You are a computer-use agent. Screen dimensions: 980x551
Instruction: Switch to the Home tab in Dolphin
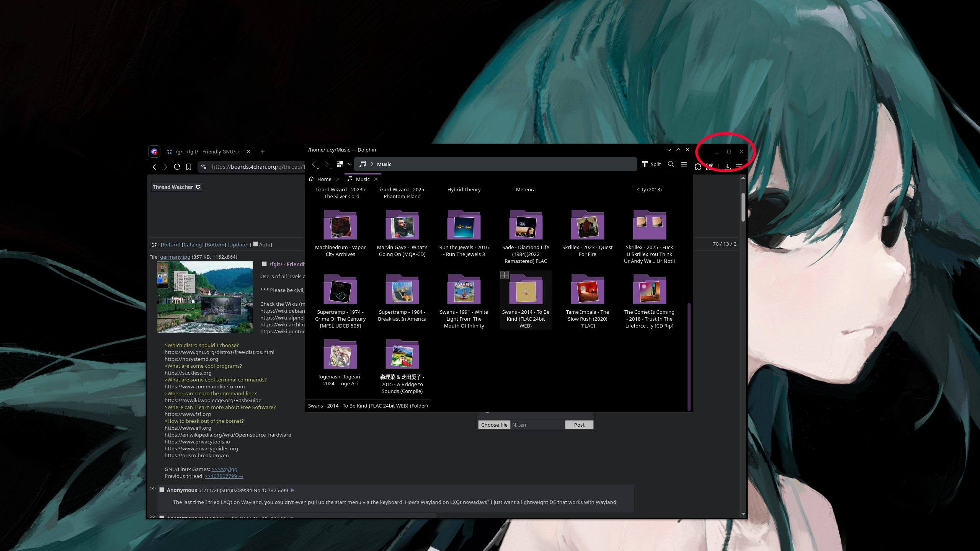tap(324, 179)
